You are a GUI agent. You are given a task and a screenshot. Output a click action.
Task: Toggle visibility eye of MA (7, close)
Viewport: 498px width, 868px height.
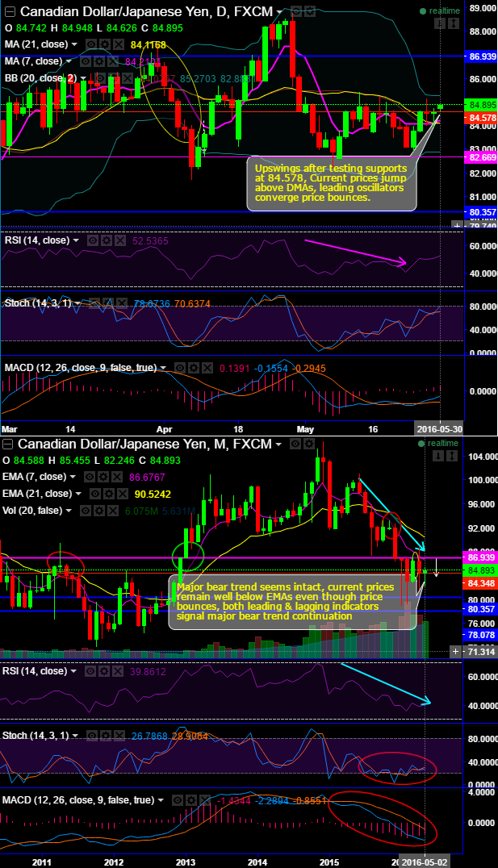coord(86,61)
